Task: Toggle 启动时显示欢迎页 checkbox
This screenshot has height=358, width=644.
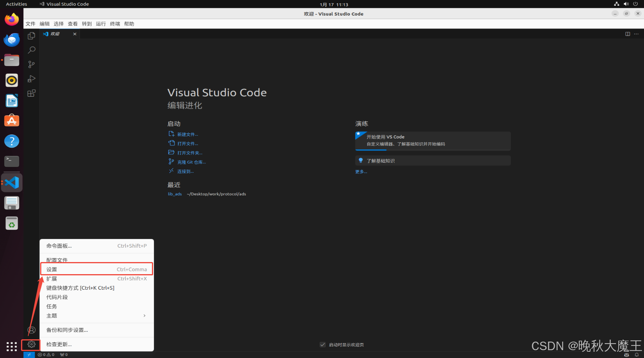Action: (323, 345)
